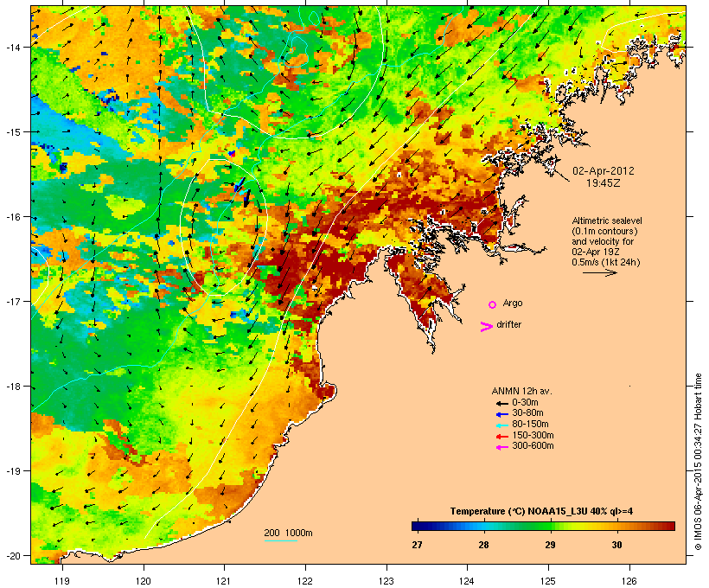Screen dimensions: 709x588
Task: Click the '150-300m' depth label
Action: (x=533, y=436)
